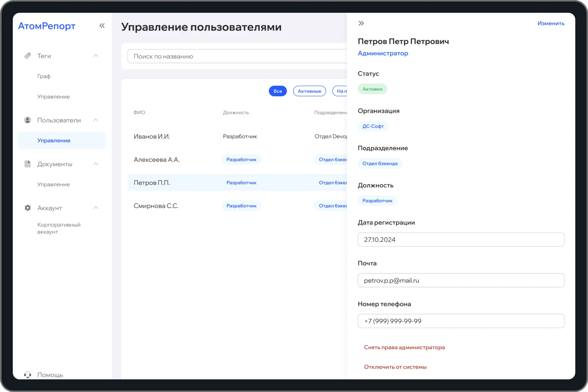The height and width of the screenshot is (392, 588).
Task: Click the Активен status badge
Action: click(x=372, y=89)
